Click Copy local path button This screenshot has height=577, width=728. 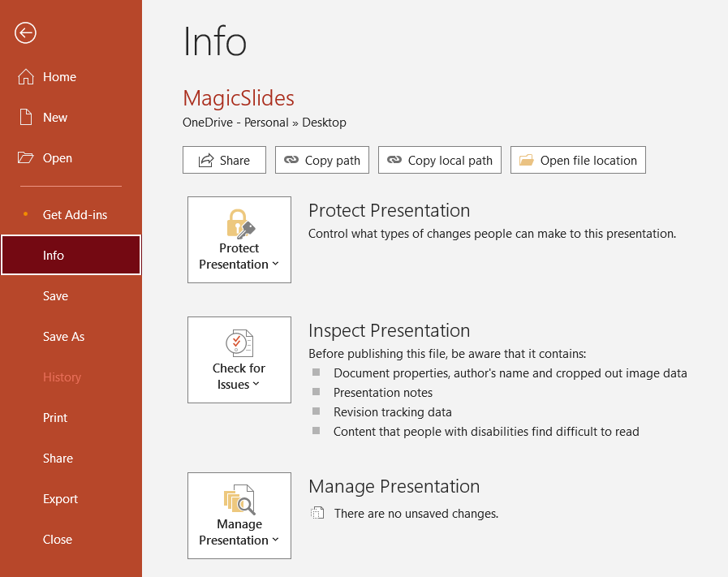(440, 160)
